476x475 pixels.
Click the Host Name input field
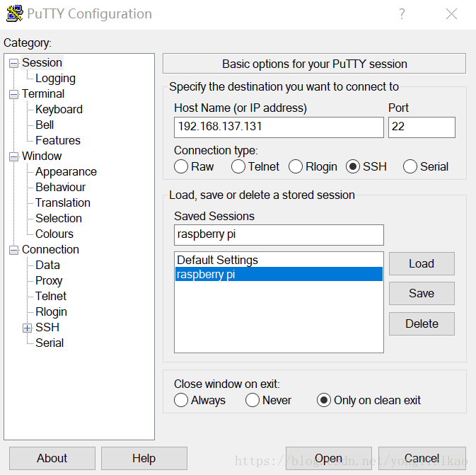[x=279, y=127]
